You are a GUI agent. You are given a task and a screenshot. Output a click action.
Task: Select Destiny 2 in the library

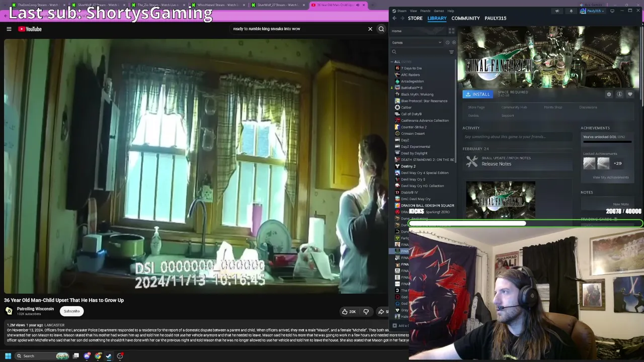click(408, 166)
